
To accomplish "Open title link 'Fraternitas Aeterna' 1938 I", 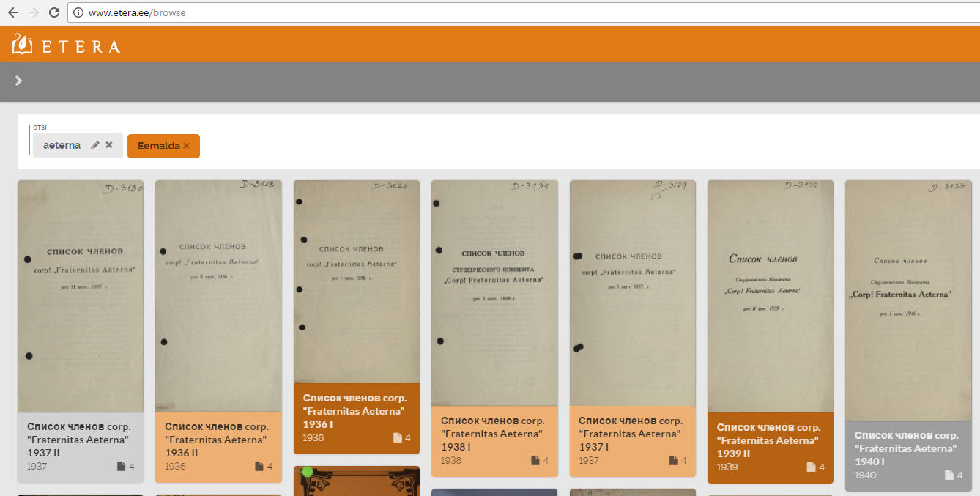I will pos(492,434).
